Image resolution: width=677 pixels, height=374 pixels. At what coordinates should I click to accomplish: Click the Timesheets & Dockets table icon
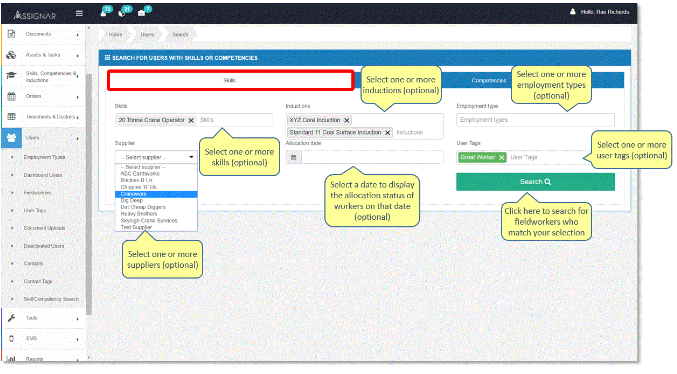coord(12,117)
